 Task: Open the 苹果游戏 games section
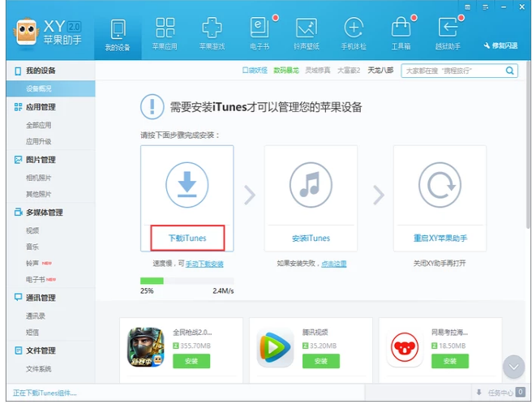pyautogui.click(x=212, y=33)
